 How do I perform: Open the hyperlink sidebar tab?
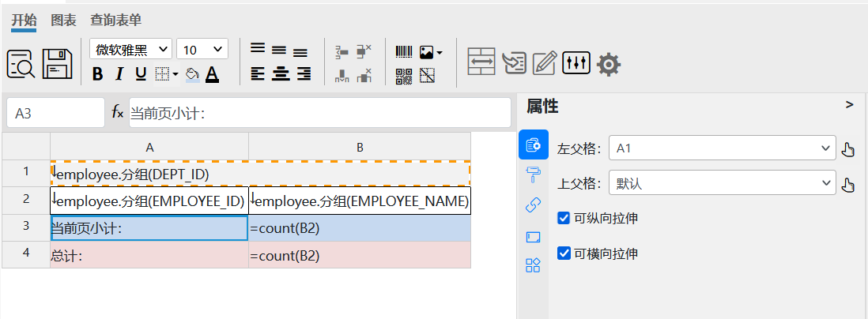[x=533, y=205]
